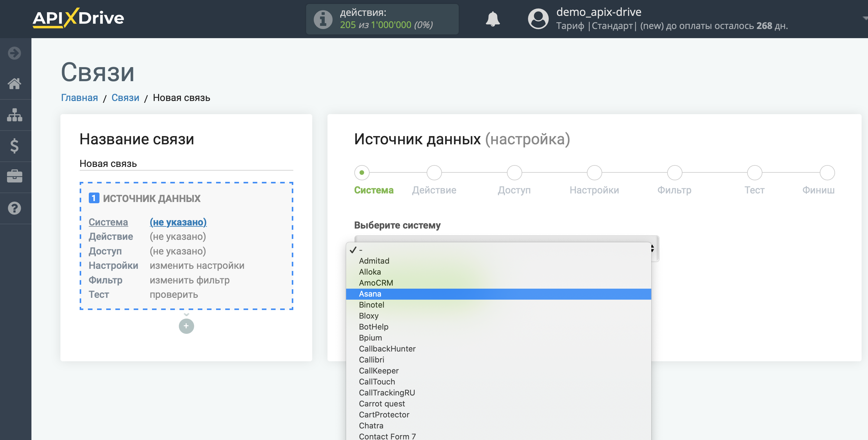Select the Финиш step in the wizard
The height and width of the screenshot is (440, 868).
pos(827,172)
